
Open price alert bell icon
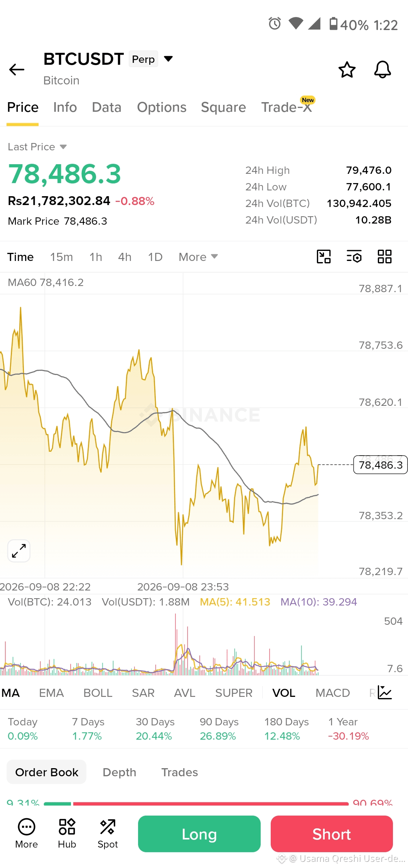[x=383, y=70]
